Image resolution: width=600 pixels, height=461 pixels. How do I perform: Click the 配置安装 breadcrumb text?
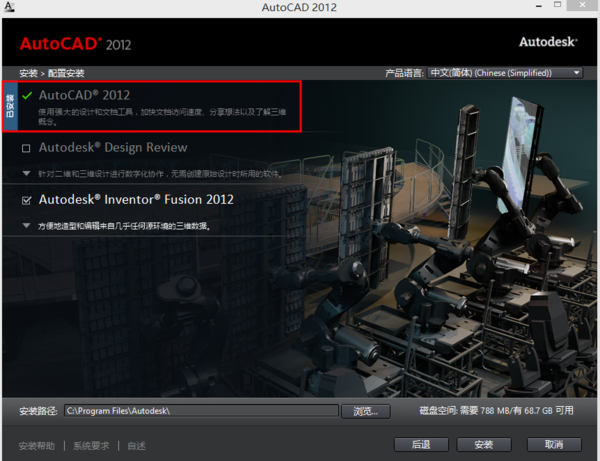(x=66, y=73)
